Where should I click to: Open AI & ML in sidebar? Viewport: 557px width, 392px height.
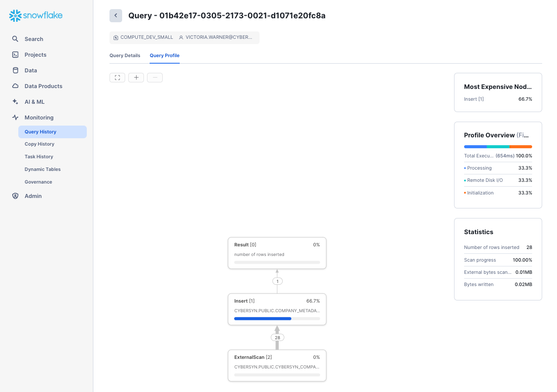pyautogui.click(x=34, y=102)
